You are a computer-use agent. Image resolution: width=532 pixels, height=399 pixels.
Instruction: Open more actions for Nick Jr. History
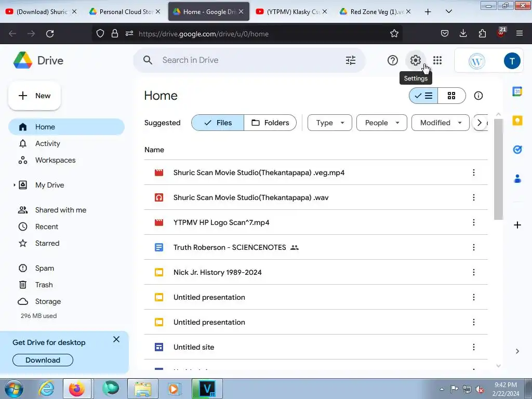pos(474,272)
